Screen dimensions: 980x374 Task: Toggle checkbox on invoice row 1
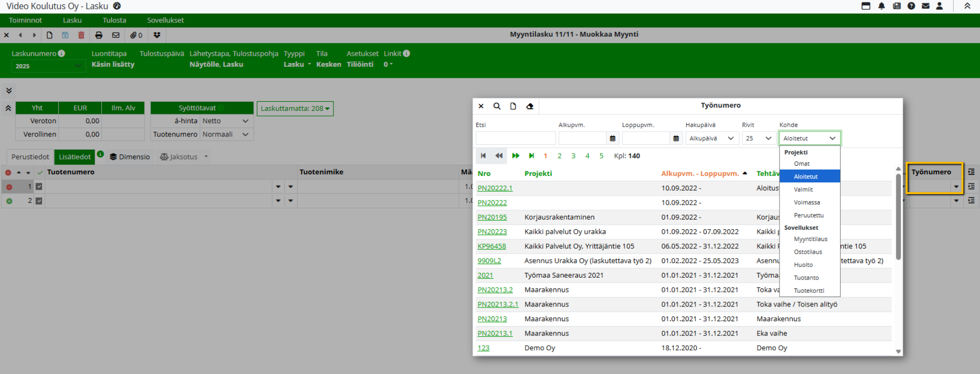click(39, 186)
